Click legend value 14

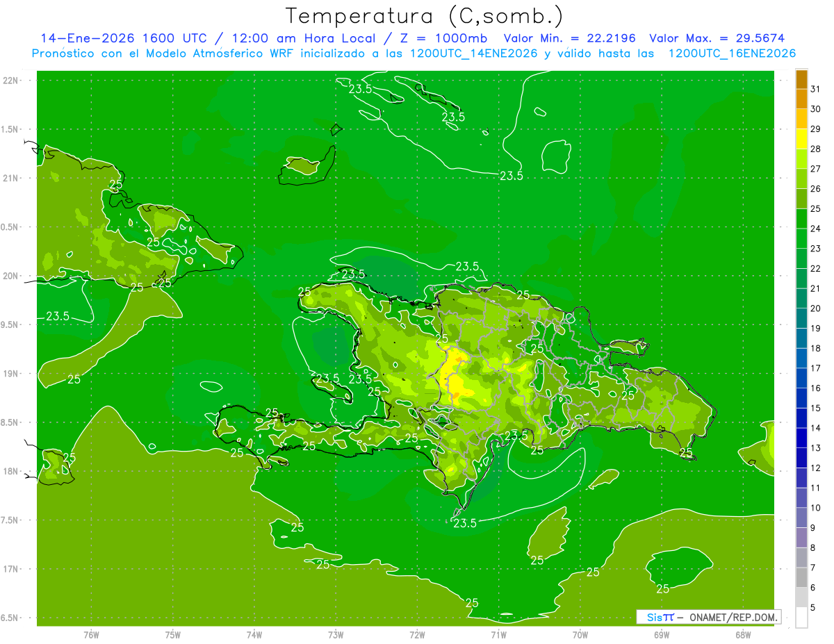816,429
